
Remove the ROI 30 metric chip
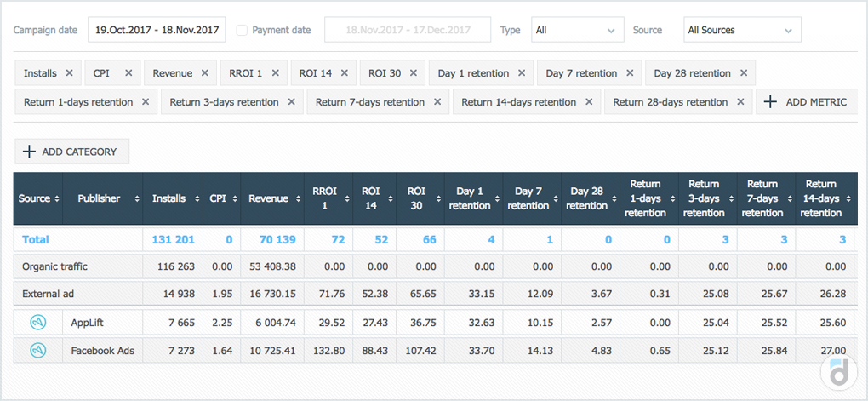click(414, 73)
